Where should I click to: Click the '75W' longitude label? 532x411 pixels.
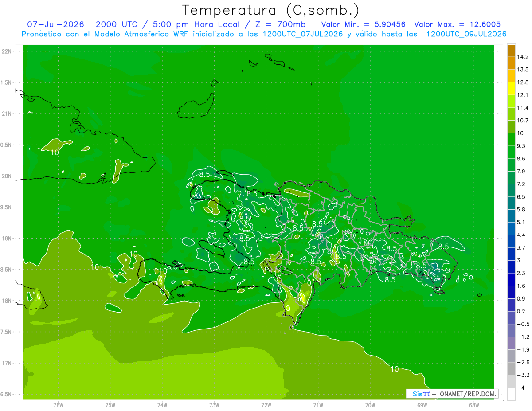pyautogui.click(x=110, y=405)
